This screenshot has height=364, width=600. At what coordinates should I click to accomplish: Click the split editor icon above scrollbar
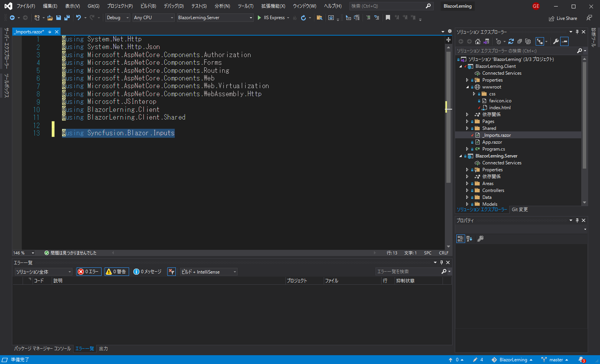click(448, 40)
